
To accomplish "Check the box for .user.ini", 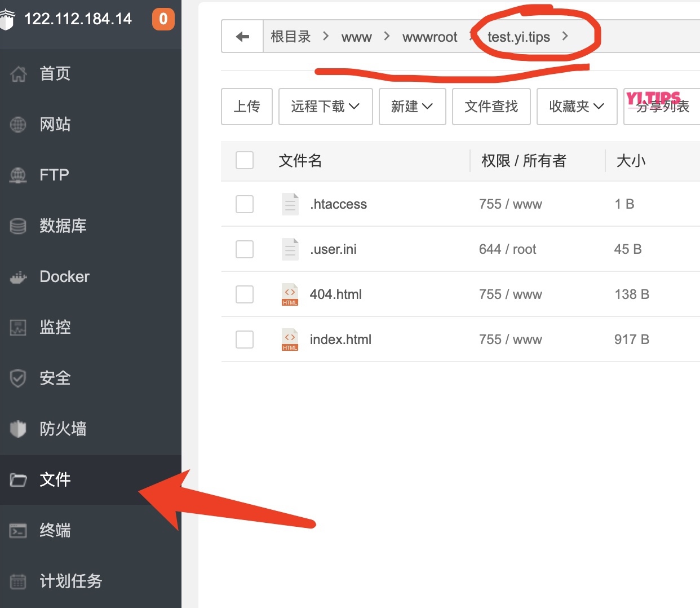I will pos(245,249).
